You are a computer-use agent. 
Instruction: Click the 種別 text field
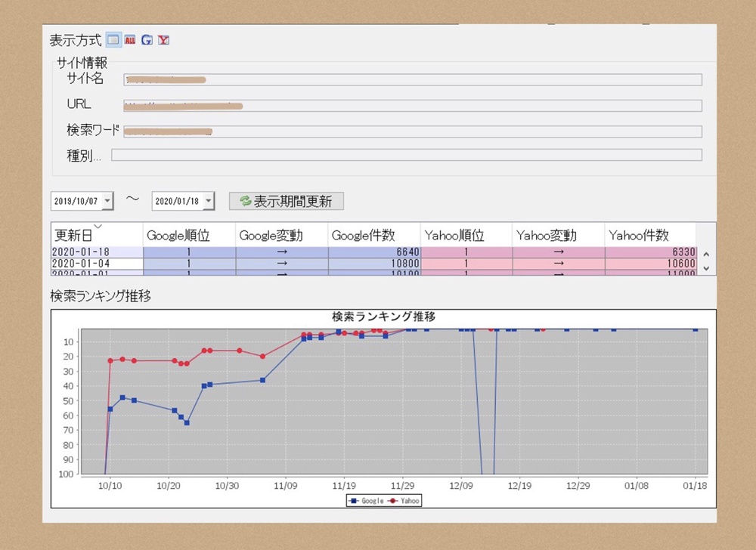[407, 155]
